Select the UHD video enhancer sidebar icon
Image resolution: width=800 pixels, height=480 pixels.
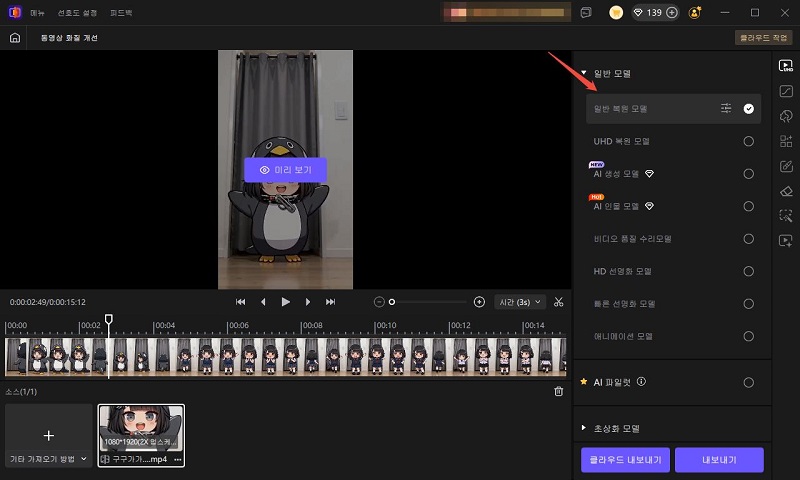pyautogui.click(x=786, y=66)
